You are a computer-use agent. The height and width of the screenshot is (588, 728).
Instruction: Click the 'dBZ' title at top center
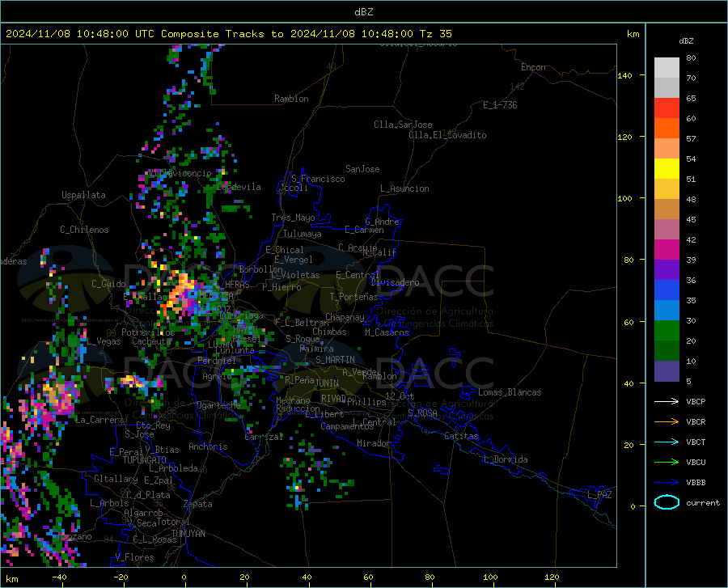pos(363,12)
